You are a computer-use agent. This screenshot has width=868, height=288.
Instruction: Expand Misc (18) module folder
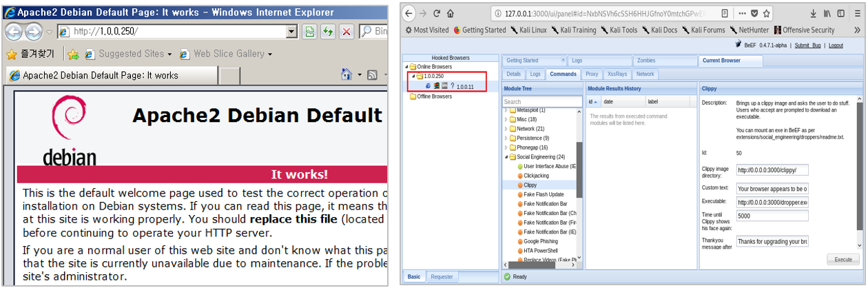tap(506, 119)
